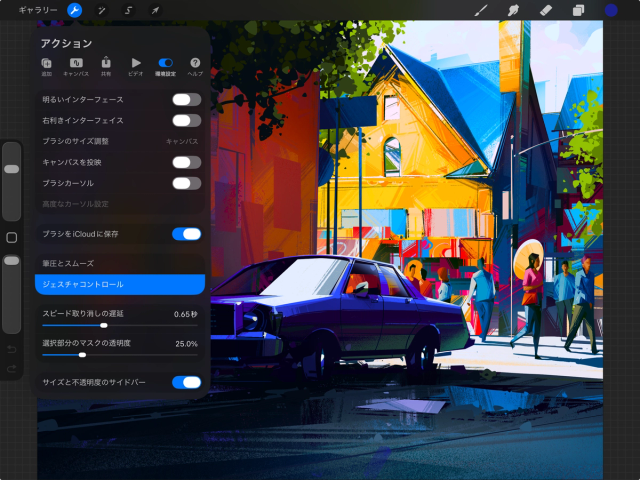This screenshot has width=640, height=480.
Task: Open 高度なカーソル設定
Action: pos(120,204)
